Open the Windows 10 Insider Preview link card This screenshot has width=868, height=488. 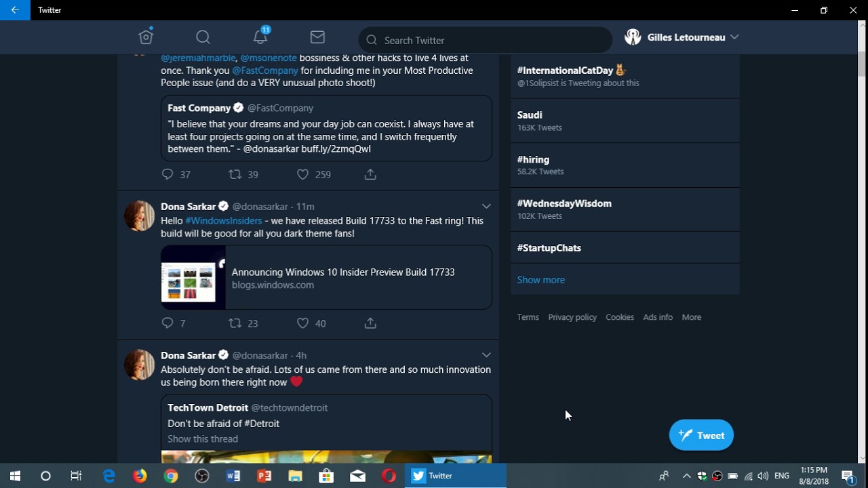326,278
